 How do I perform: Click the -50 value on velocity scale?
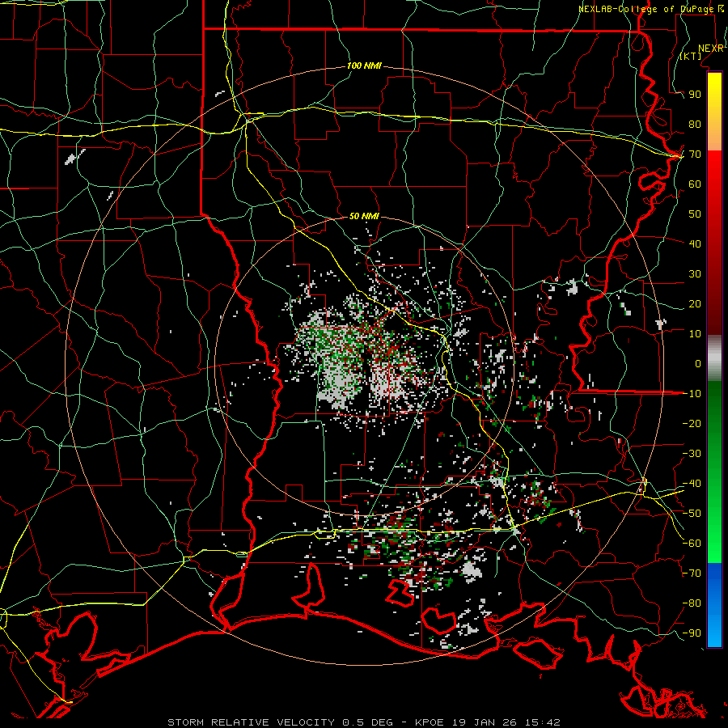692,514
